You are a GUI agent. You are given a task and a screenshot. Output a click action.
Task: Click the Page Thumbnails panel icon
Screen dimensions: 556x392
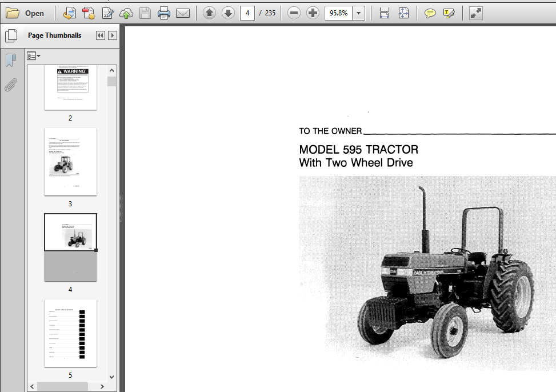tap(11, 35)
